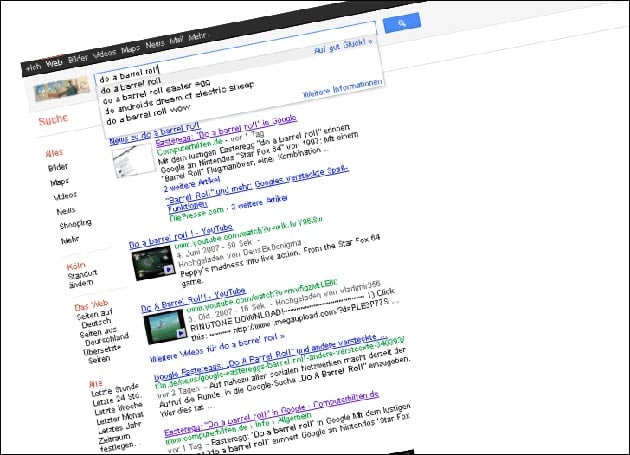The width and height of the screenshot is (630, 455).
Task: Open the second 'Do A Barrel Roll! - YouTube' result
Action: pos(193,300)
